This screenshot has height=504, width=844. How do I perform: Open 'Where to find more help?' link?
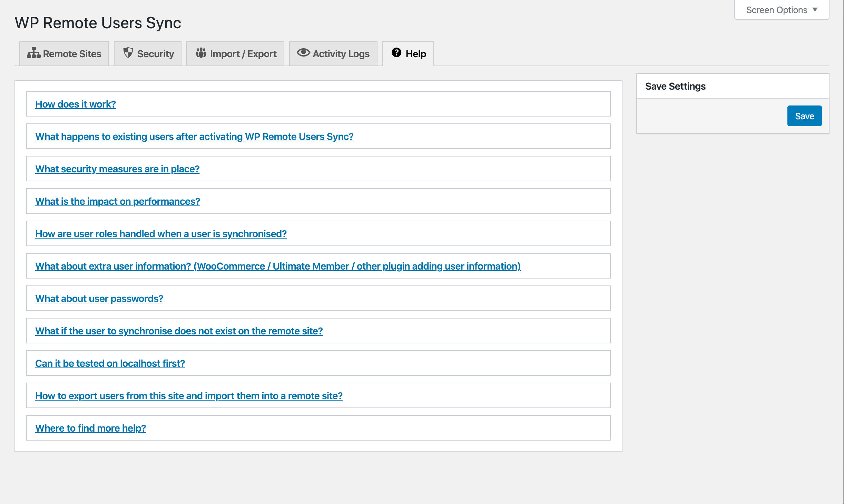tap(91, 428)
